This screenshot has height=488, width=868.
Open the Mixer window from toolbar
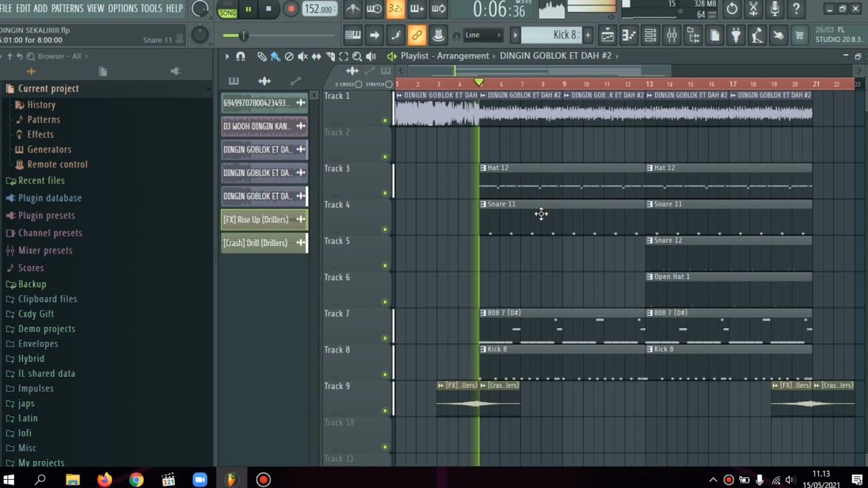[671, 35]
